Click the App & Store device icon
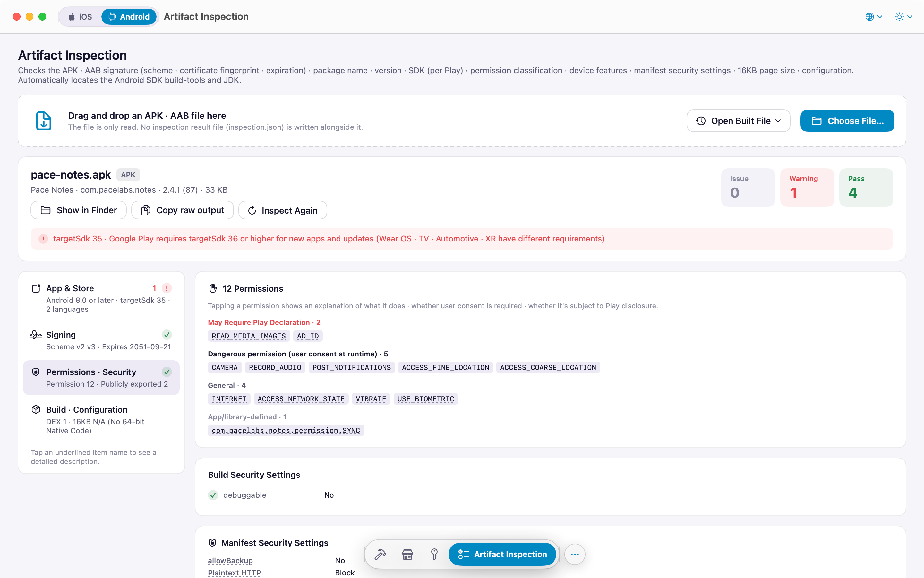The width and height of the screenshot is (924, 578). point(36,288)
